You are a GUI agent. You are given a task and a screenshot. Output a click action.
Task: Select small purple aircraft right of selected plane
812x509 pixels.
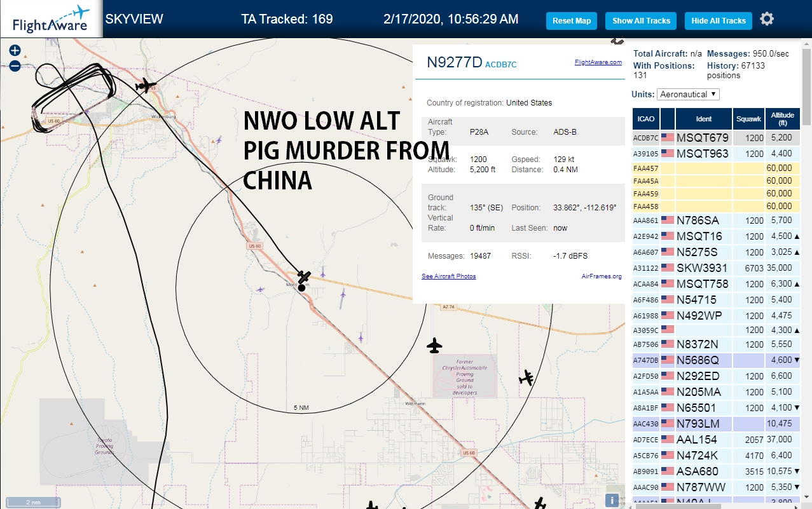(322, 273)
